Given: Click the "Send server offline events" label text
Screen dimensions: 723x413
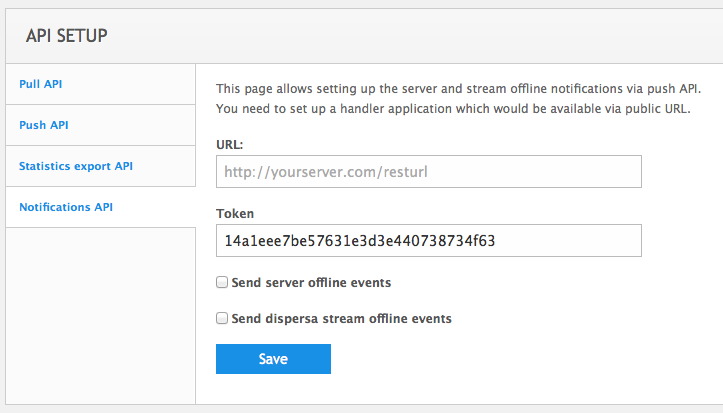Looking at the screenshot, I should point(311,283).
